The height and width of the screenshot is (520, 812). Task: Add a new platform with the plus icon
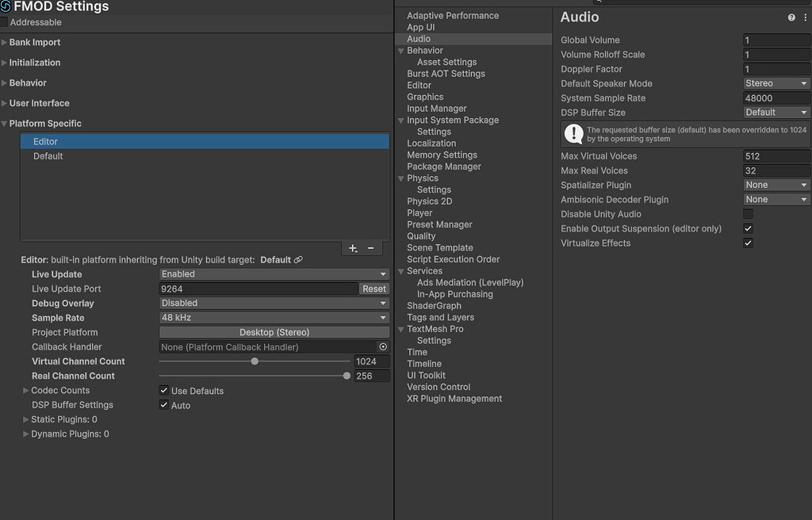(x=353, y=248)
